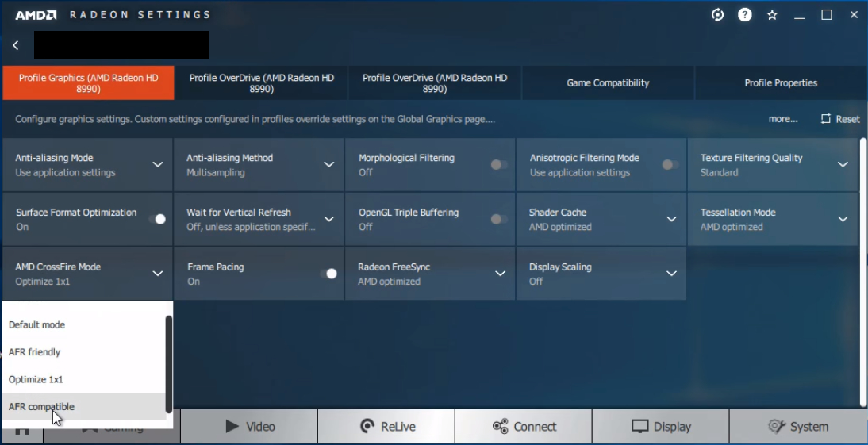The width and height of the screenshot is (868, 445).
Task: Collapse AMD CrossFire Mode dropdown
Action: (158, 274)
